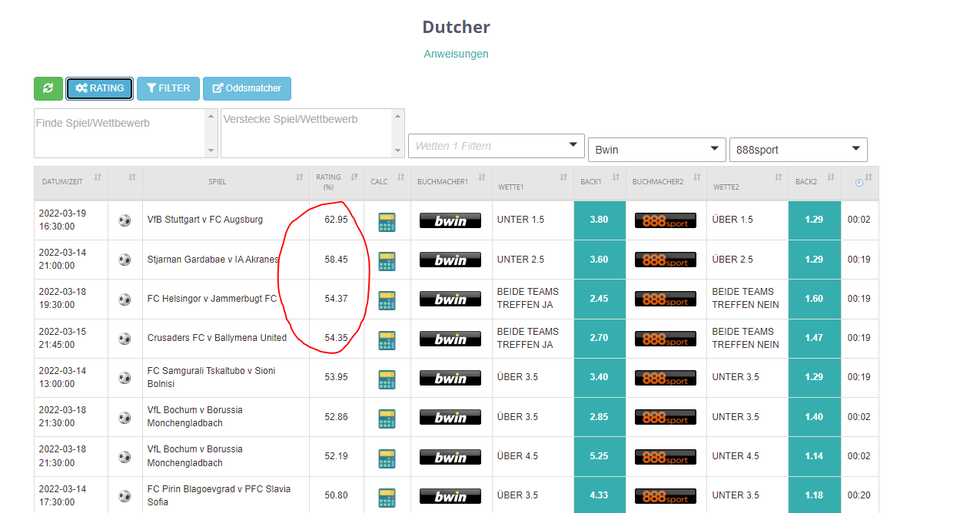Image resolution: width=980 pixels, height=513 pixels.
Task: Click bwin logo in FC Helsingor row
Action: [x=450, y=299]
